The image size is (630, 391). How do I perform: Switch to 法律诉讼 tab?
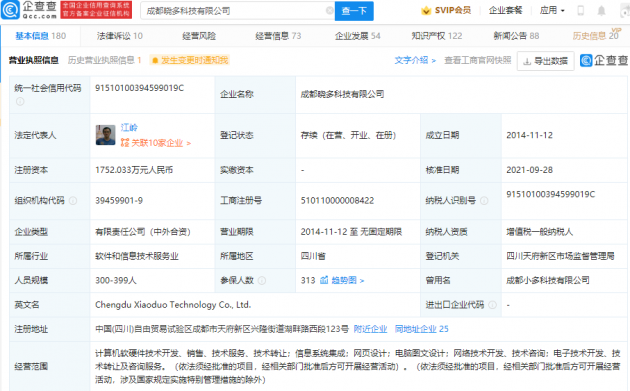120,36
